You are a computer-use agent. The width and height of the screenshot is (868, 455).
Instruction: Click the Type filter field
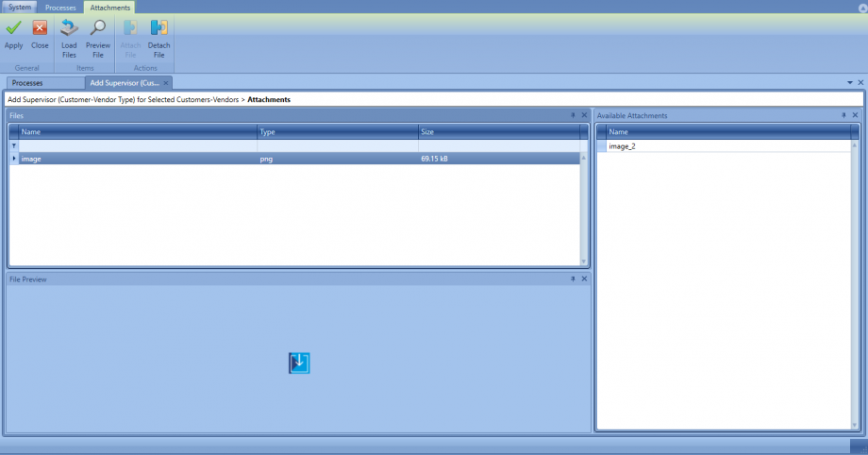click(x=338, y=145)
